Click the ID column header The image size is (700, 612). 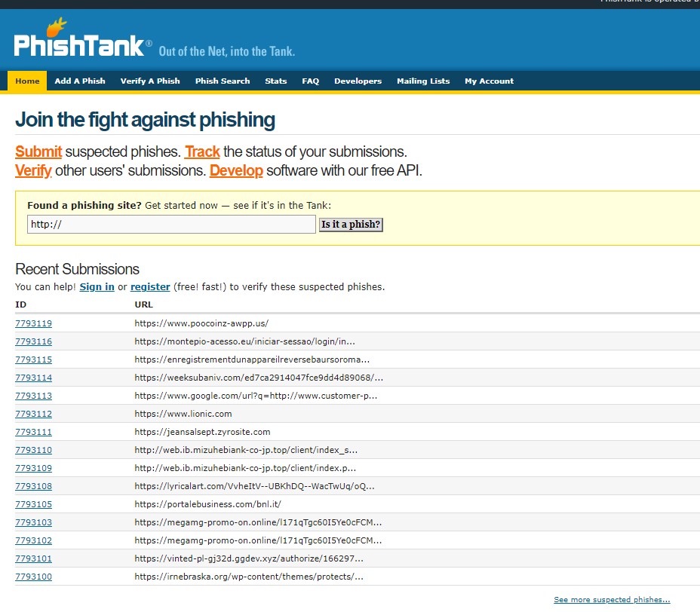(x=20, y=304)
